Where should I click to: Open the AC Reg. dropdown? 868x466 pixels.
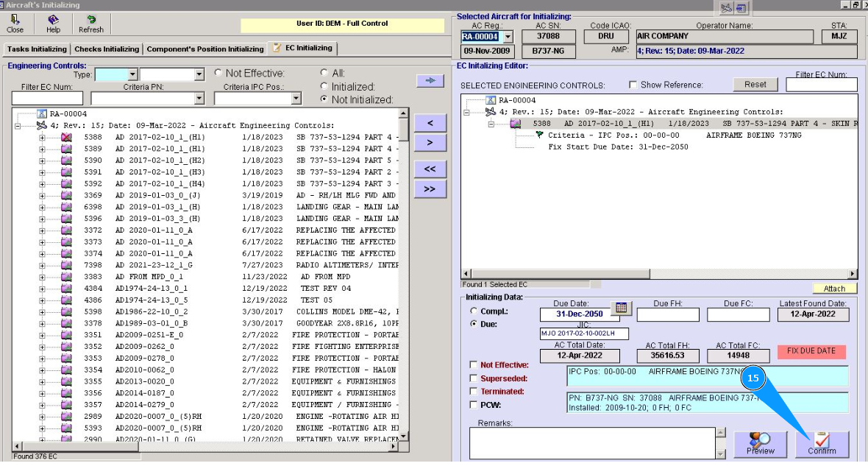508,37
